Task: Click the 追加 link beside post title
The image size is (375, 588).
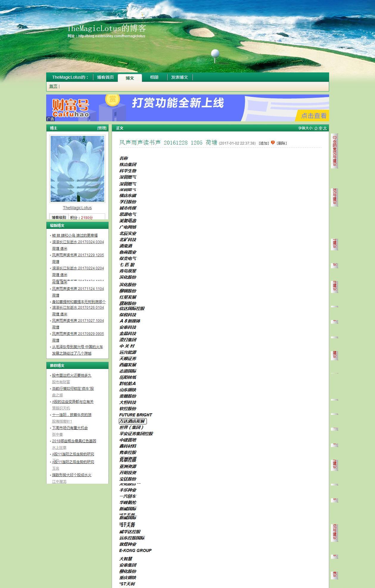Action: [x=264, y=143]
